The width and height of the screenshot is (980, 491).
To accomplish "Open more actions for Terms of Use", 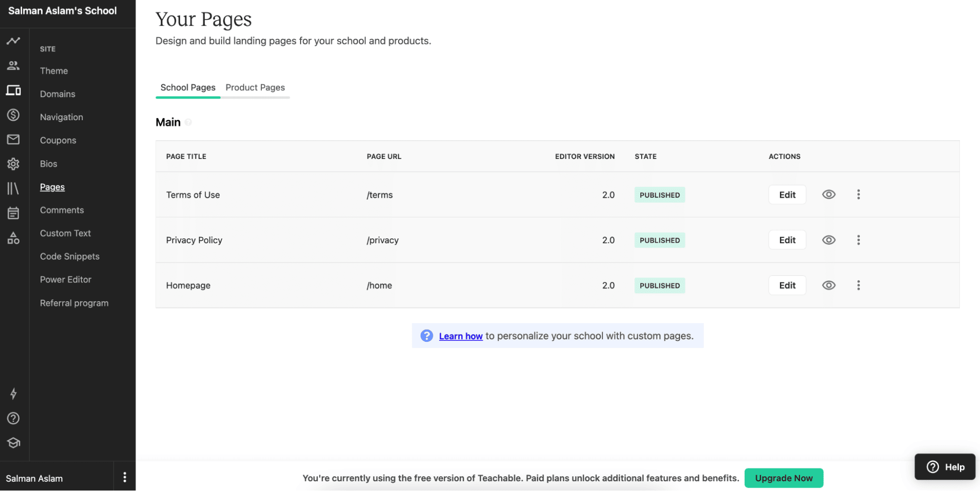I will click(858, 195).
